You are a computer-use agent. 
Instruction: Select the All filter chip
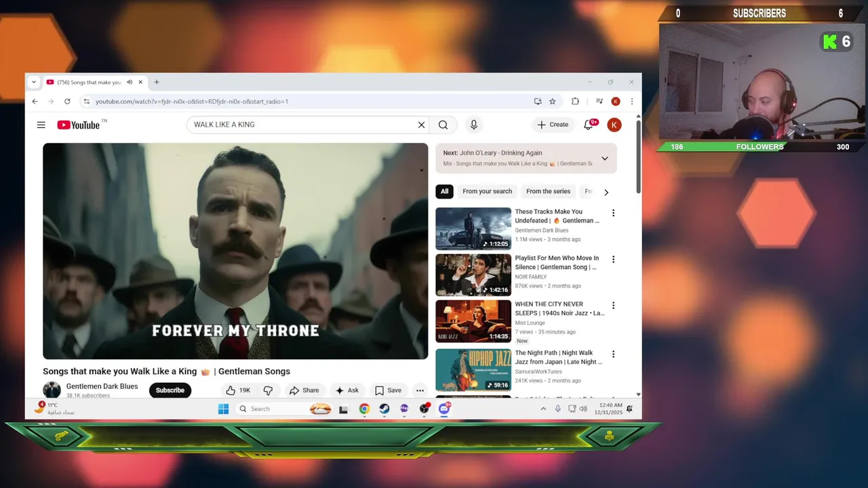coord(444,192)
